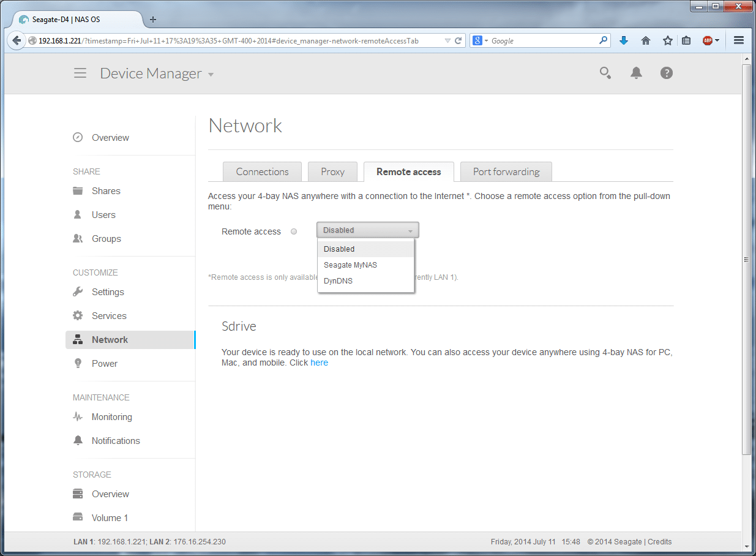
Task: Click the Shares folder icon in sidebar
Action: point(78,190)
